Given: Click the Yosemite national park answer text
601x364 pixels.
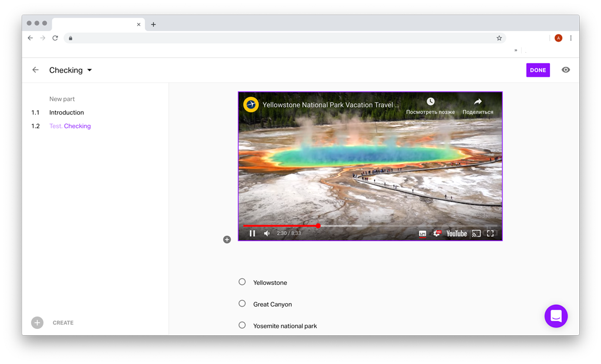Looking at the screenshot, I should click(285, 326).
